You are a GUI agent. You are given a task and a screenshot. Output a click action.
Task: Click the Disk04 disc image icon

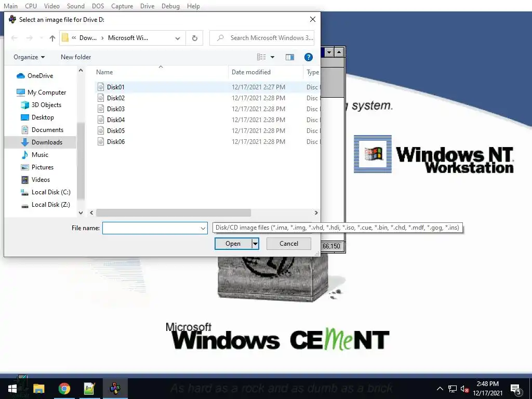[101, 120]
